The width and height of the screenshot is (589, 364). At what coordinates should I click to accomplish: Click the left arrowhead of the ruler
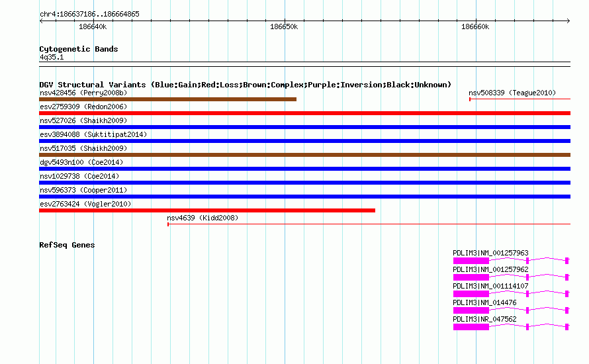(x=41, y=21)
